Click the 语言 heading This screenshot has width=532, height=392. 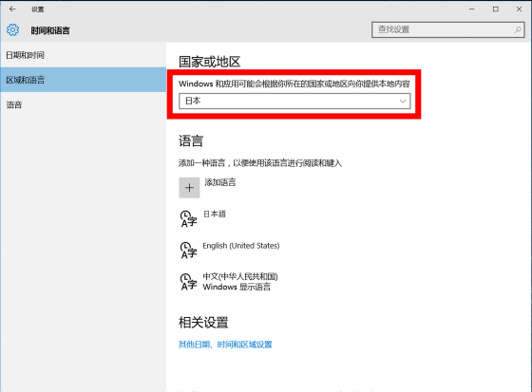tap(191, 140)
